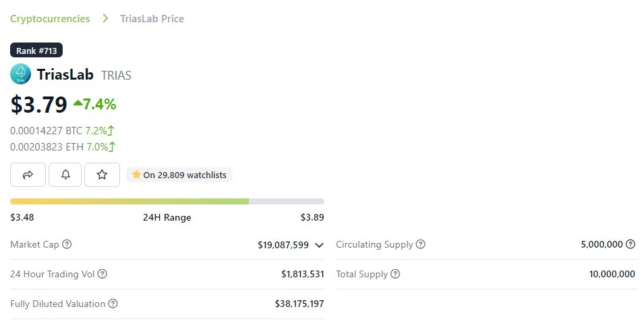
Task: Click the ETH price 7.0% change
Action: pos(100,146)
